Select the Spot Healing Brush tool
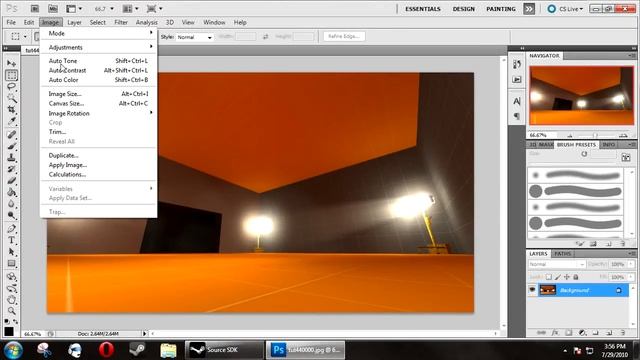Image resolution: width=640 pixels, height=360 pixels. click(x=11, y=134)
